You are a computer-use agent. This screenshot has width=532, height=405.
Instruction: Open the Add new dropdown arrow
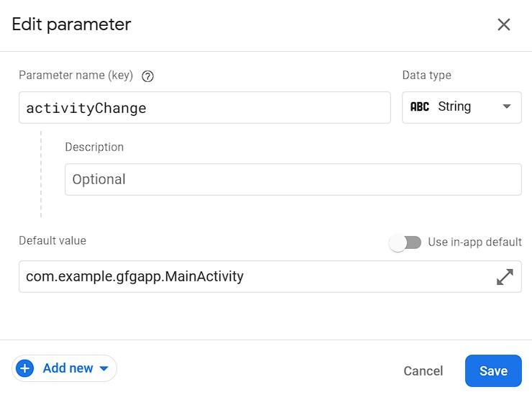(104, 368)
